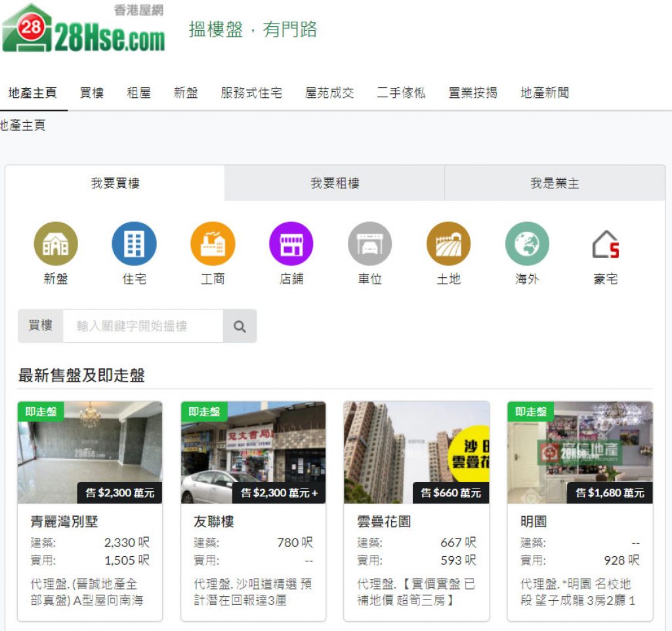
Task: Click the 最新售盤及即走盤 section heading
Action: [81, 376]
